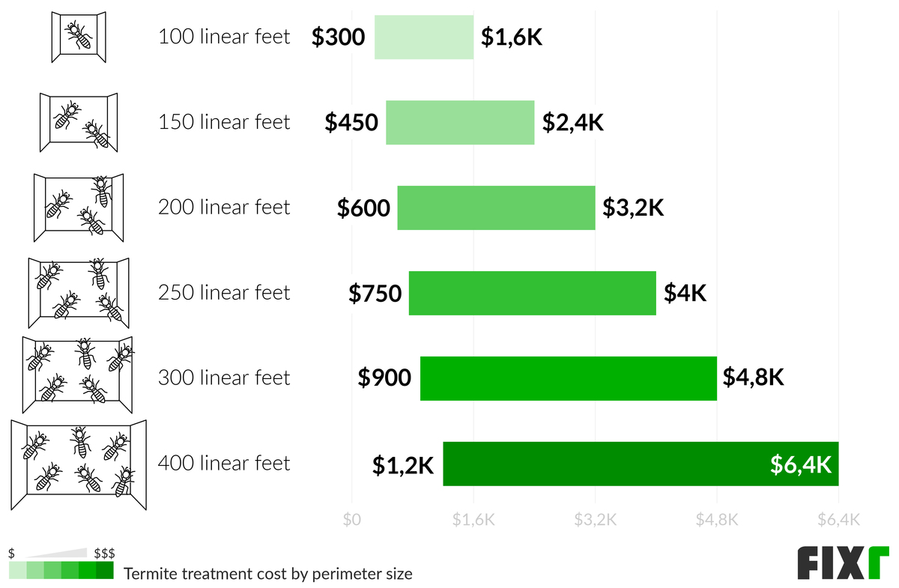Click the $6,4K label inside the bar
Image resolution: width=899 pixels, height=588 pixels.
pos(800,464)
